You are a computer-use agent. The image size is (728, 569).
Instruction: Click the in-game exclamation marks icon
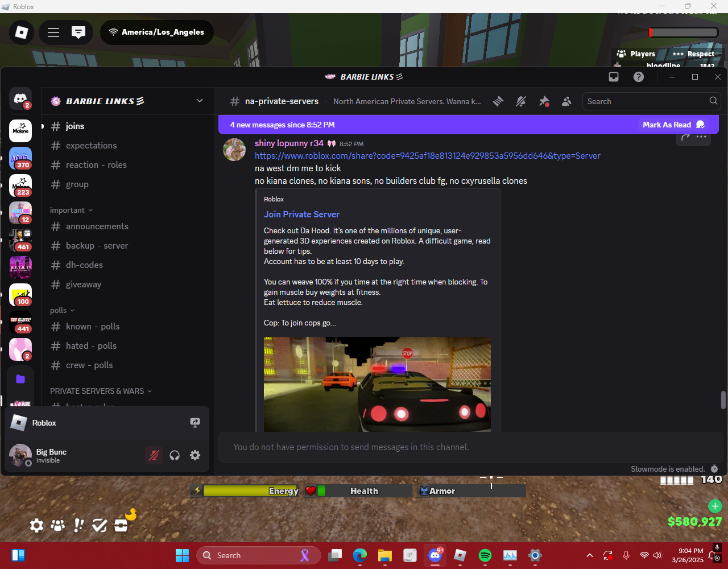coord(78,525)
